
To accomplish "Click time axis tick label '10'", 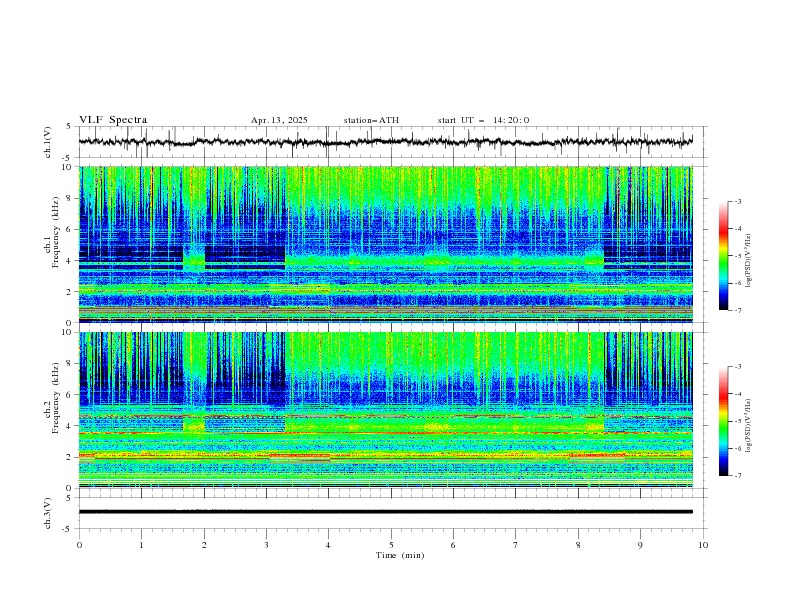I will pos(703,545).
